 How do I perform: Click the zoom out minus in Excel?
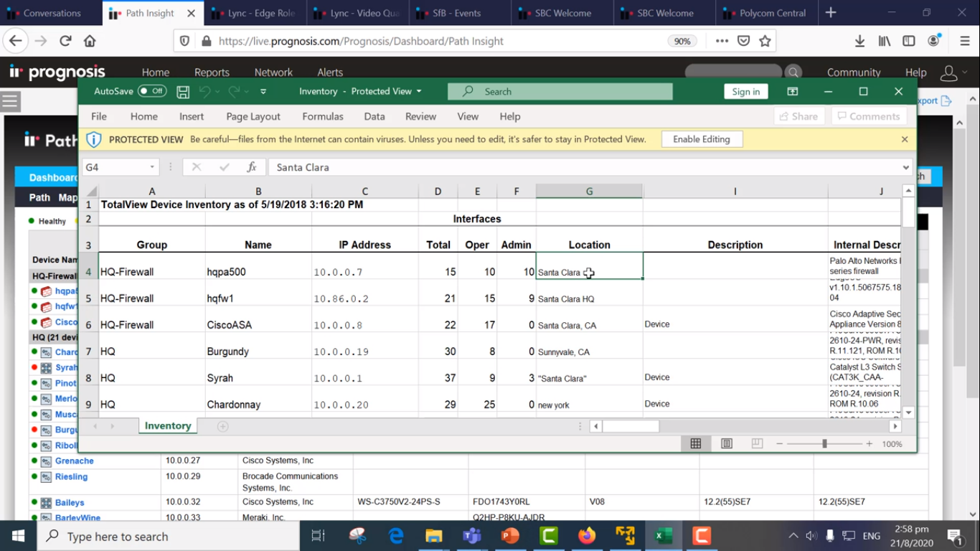click(779, 444)
